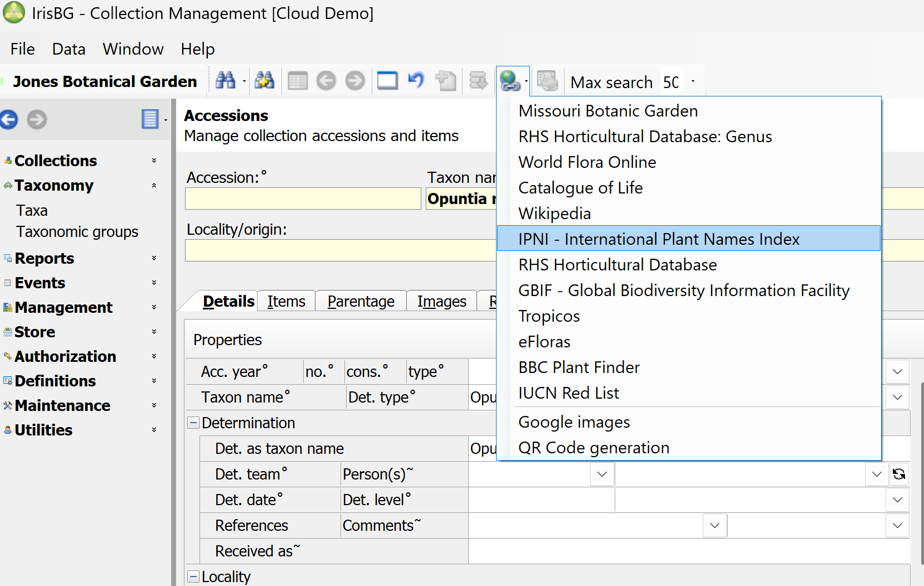Expand the Management sidebar section
The width and height of the screenshot is (924, 586).
point(154,307)
